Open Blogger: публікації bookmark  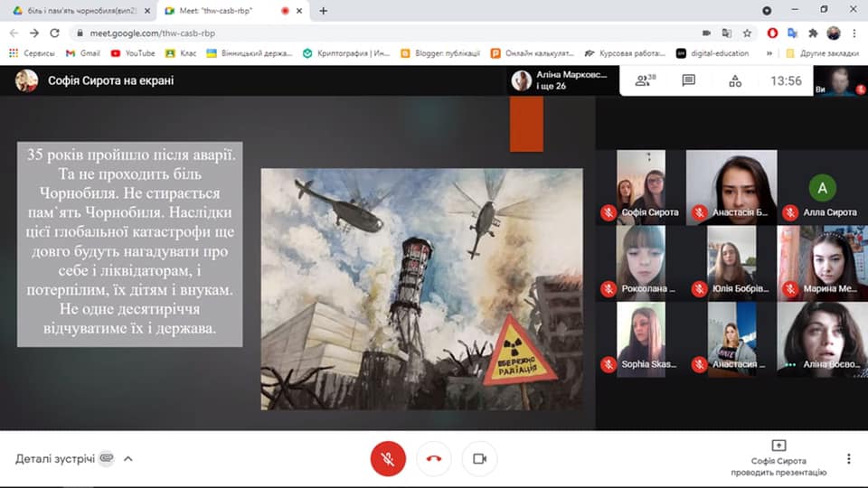[440, 53]
